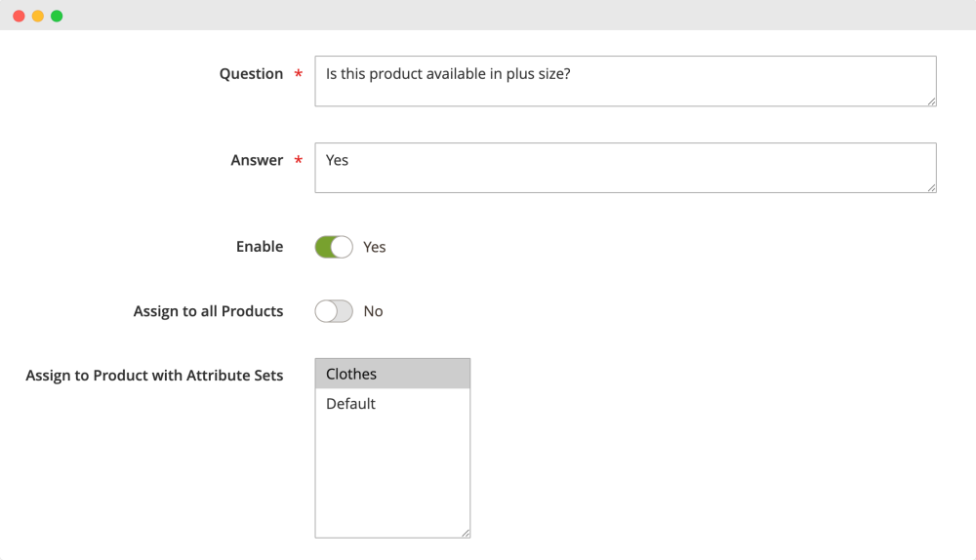Click the green maximize window button

(x=57, y=17)
